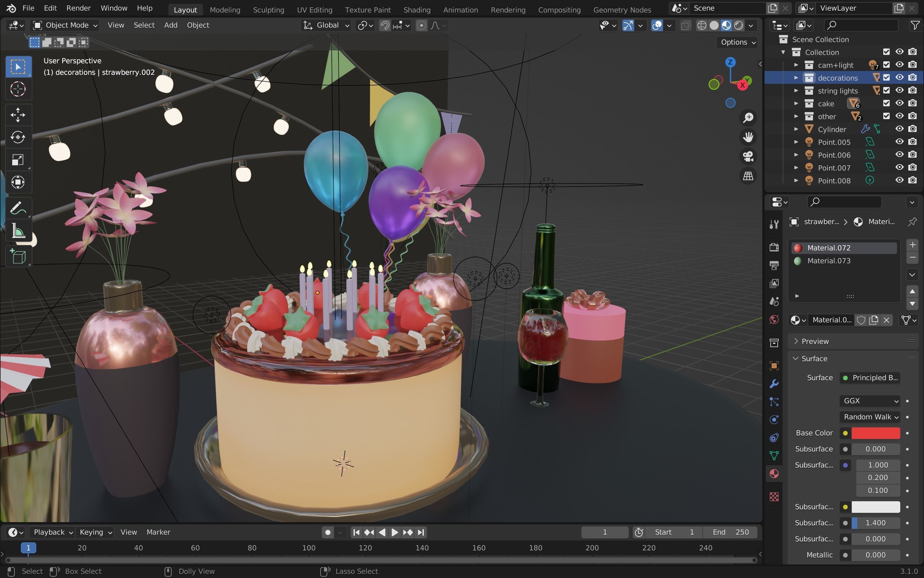Select the Annotate tool
Image resolution: width=924 pixels, height=578 pixels.
(18, 208)
